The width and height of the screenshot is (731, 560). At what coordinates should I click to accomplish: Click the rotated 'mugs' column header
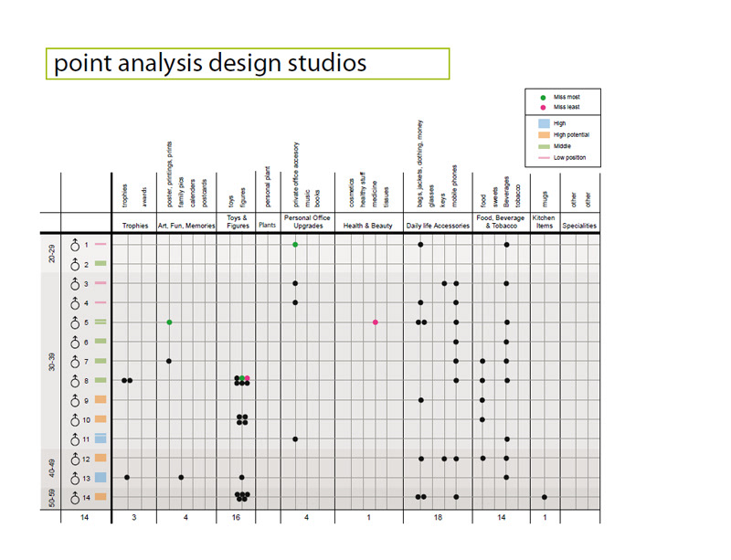point(545,199)
